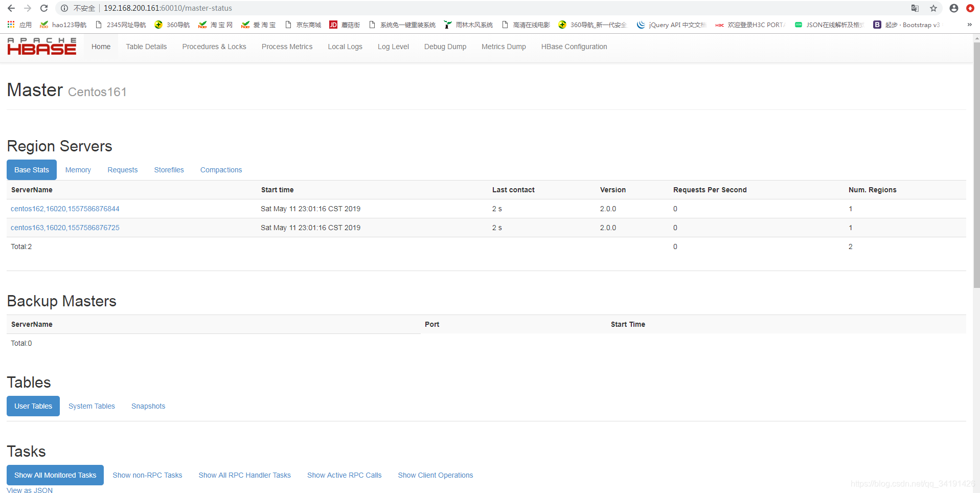Click the translate page icon
The width and height of the screenshot is (980, 493).
[915, 8]
